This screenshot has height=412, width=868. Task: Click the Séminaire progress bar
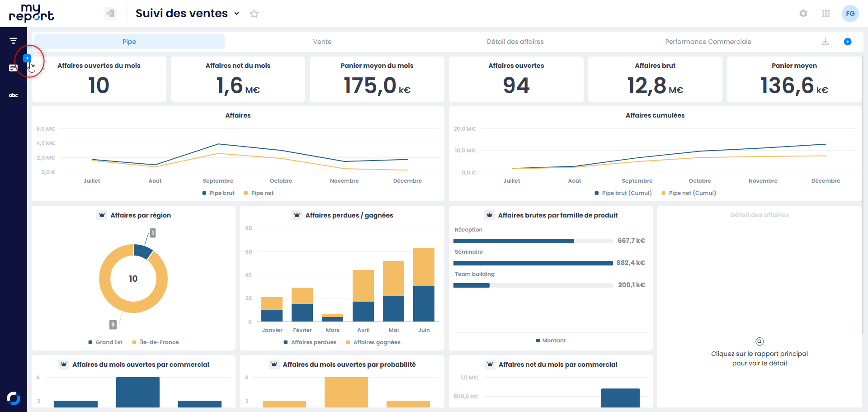point(533,263)
